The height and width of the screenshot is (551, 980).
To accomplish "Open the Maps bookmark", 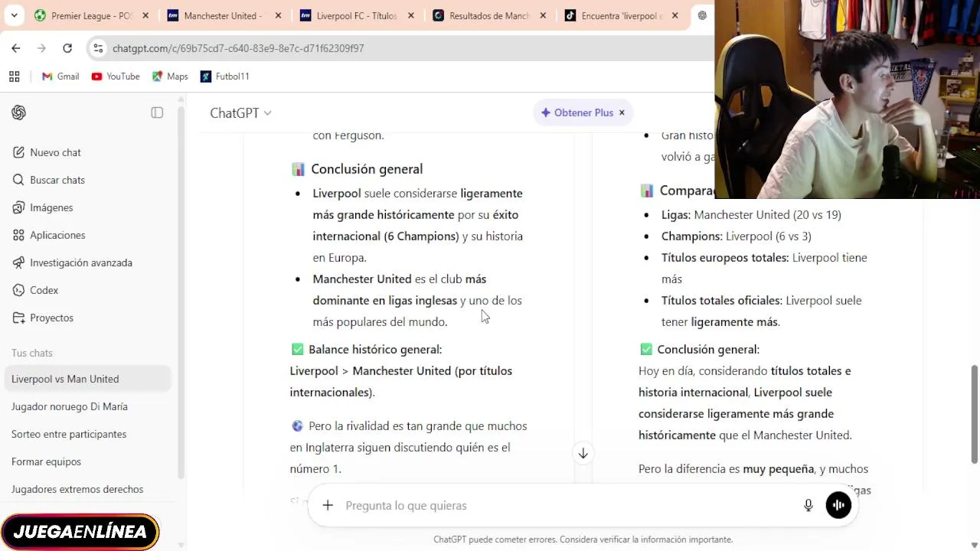I will 170,77.
